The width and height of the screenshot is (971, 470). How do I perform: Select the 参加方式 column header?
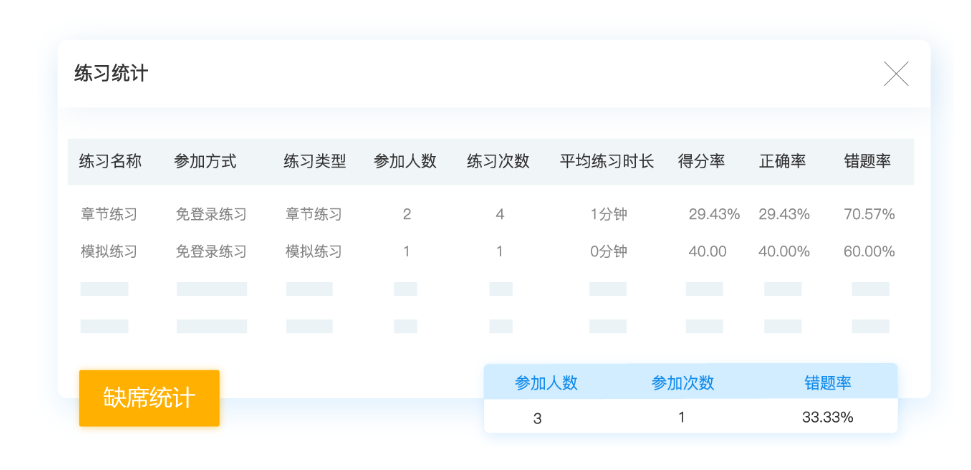(x=205, y=161)
